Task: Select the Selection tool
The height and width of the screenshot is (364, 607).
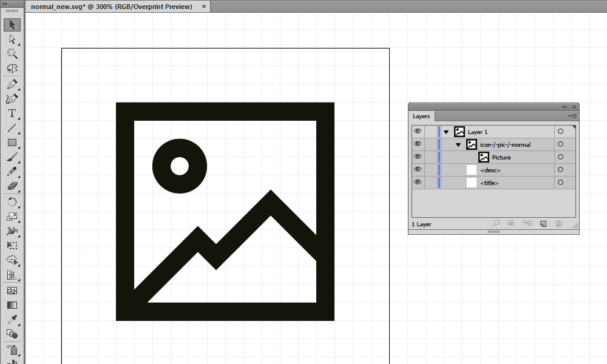Action: (x=12, y=25)
